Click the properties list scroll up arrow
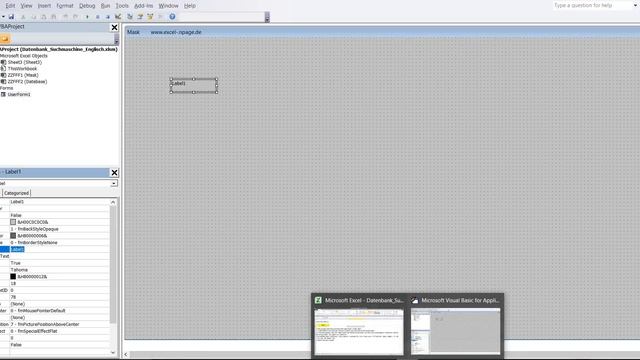 (113, 202)
